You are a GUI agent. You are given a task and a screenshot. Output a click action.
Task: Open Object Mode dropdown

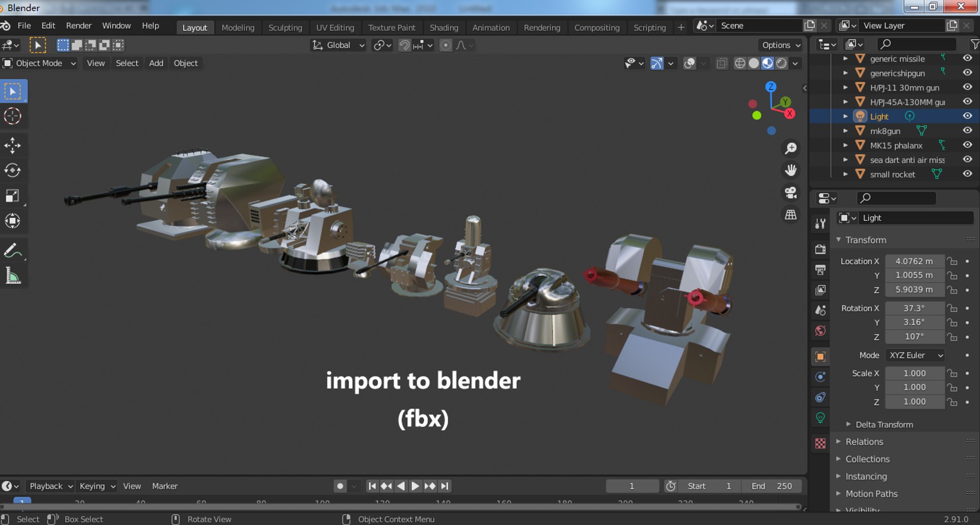(x=39, y=63)
